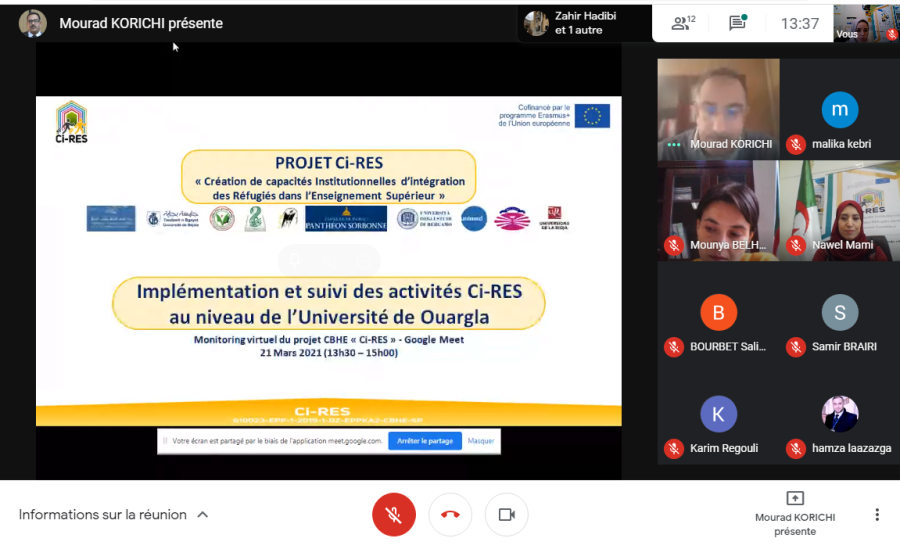This screenshot has height=549, width=900.
Task: Click the Mourad KORICHI présente header
Action: click(140, 23)
